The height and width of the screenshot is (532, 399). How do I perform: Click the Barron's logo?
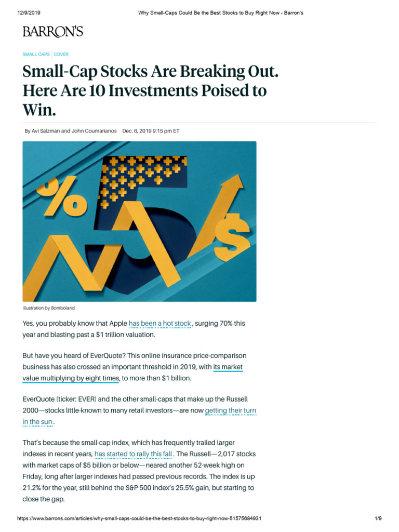click(52, 32)
